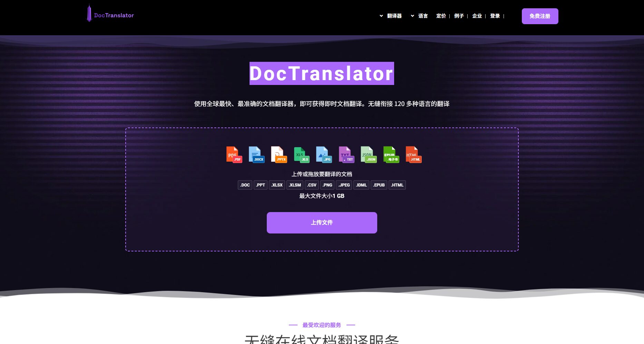Image resolution: width=644 pixels, height=344 pixels.
Task: Click the 上传文件 upload button
Action: [322, 223]
